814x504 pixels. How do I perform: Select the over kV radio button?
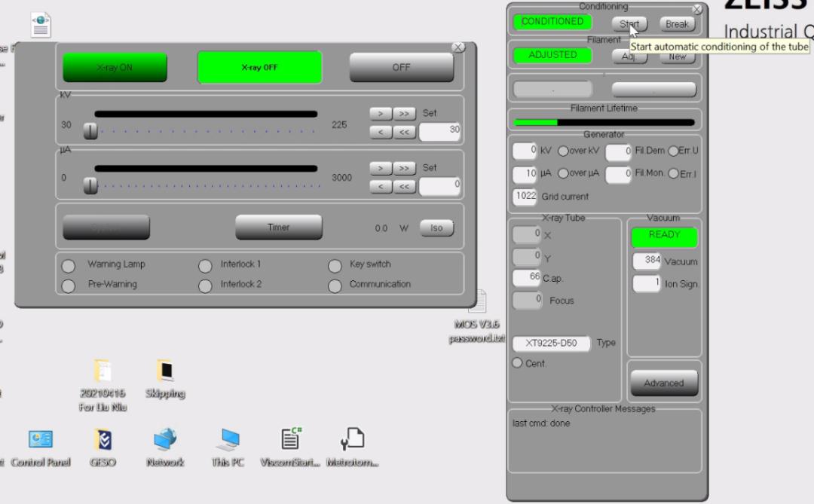click(x=562, y=151)
